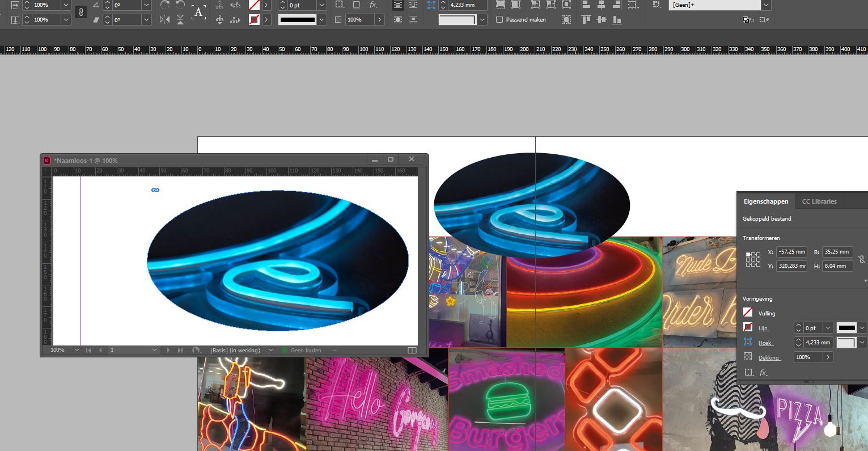Open Lijn settings via the Lijn link
Image resolution: width=868 pixels, height=451 pixels.
click(763, 328)
